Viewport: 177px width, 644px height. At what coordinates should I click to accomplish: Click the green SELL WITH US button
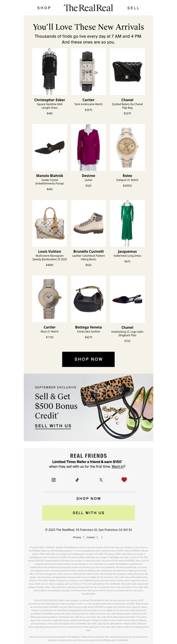[88, 513]
